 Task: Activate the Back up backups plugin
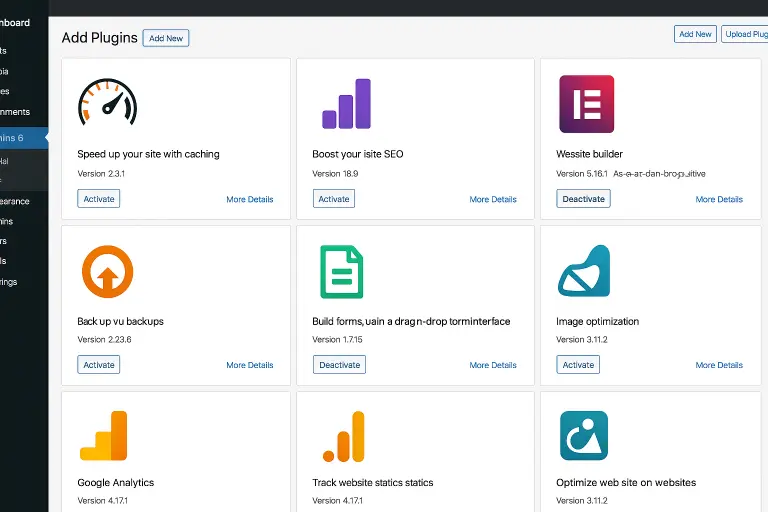98,365
